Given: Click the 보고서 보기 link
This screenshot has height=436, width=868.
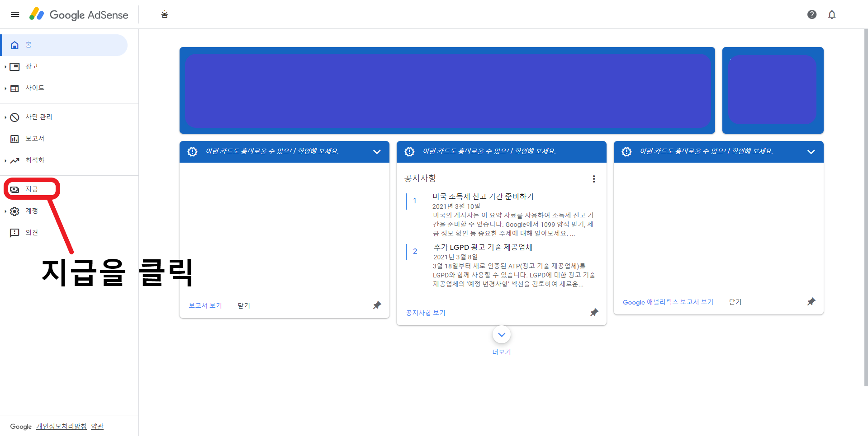Looking at the screenshot, I should coord(205,305).
